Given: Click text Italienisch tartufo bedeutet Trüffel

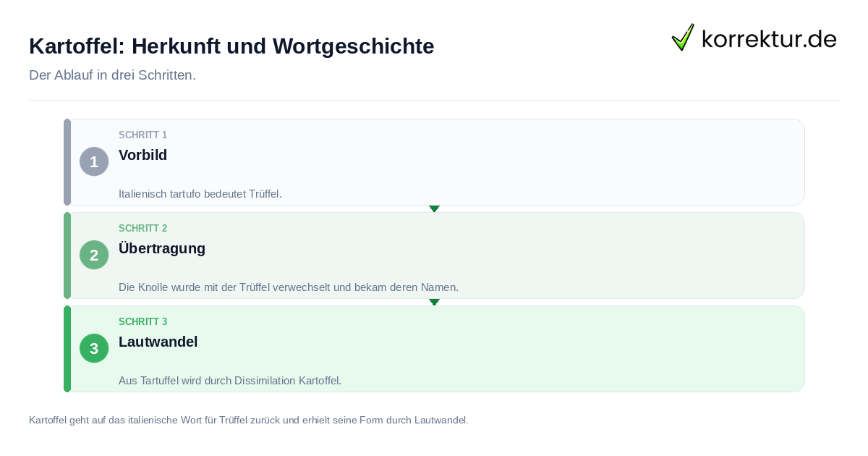Looking at the screenshot, I should click(200, 194).
